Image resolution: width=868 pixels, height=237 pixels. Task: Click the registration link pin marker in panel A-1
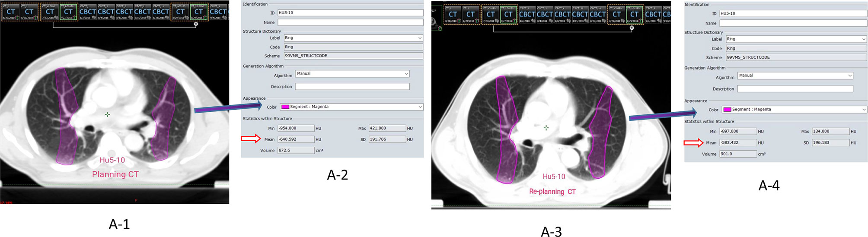click(x=196, y=24)
